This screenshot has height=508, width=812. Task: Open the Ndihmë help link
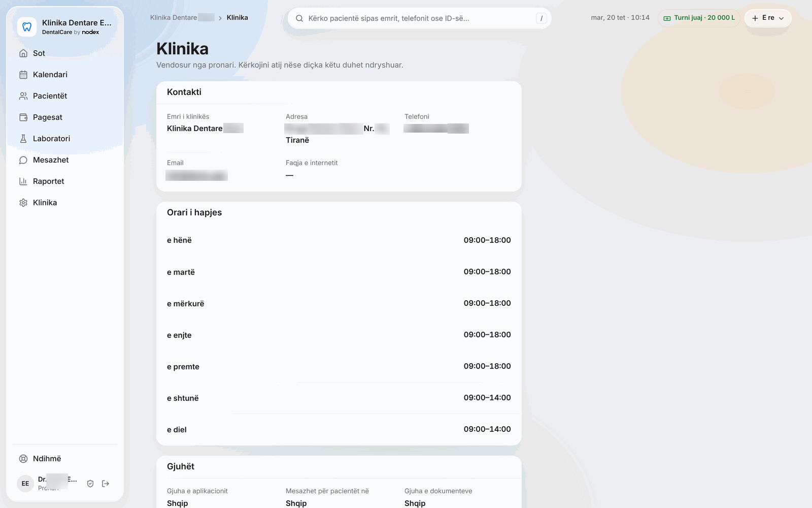click(x=65, y=459)
